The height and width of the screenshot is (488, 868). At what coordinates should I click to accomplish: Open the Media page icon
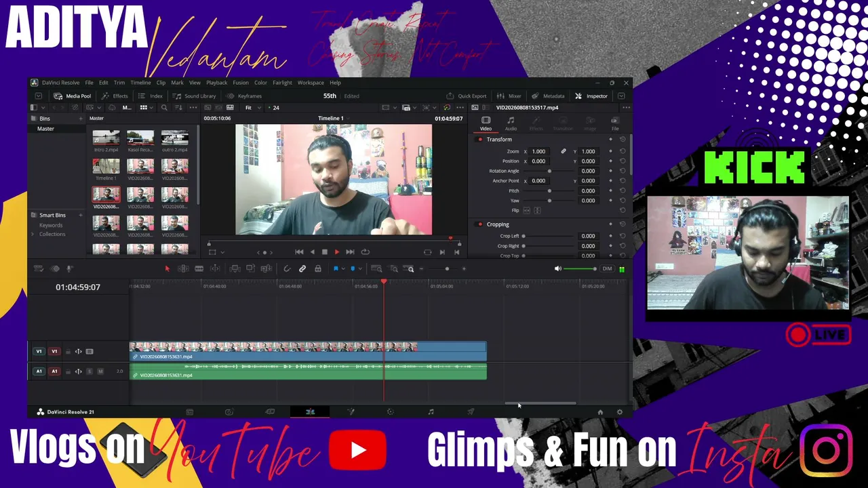(x=190, y=411)
